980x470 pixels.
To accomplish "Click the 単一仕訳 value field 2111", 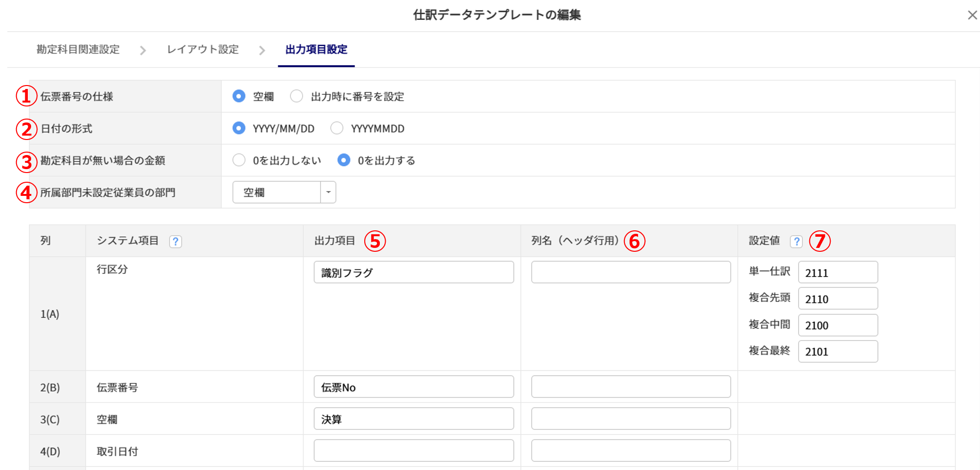I will click(x=837, y=273).
